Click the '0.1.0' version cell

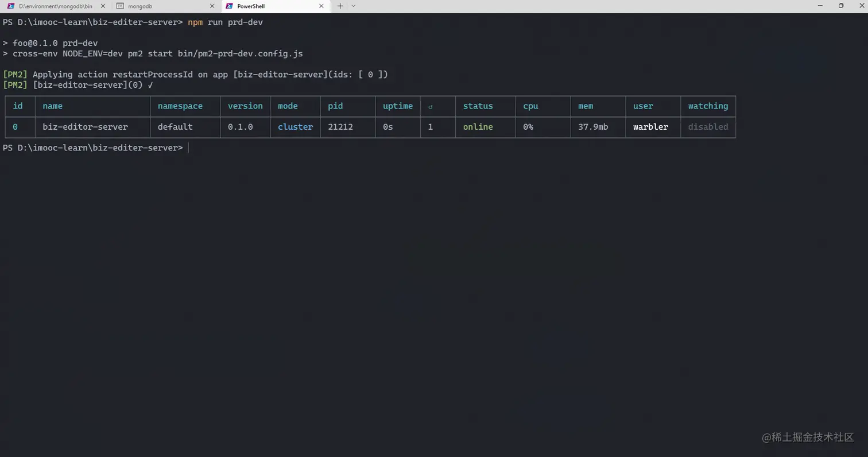pos(240,127)
